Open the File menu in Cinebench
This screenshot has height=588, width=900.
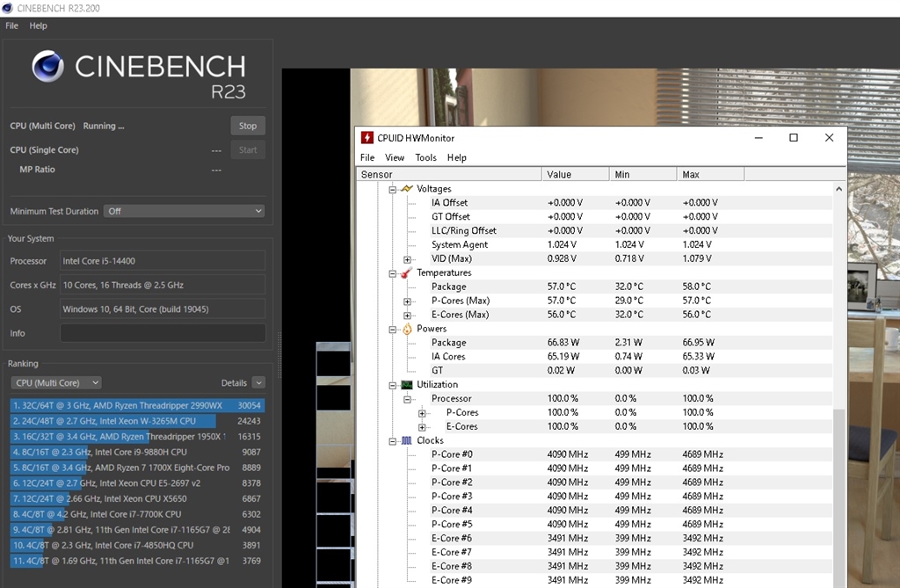click(11, 25)
